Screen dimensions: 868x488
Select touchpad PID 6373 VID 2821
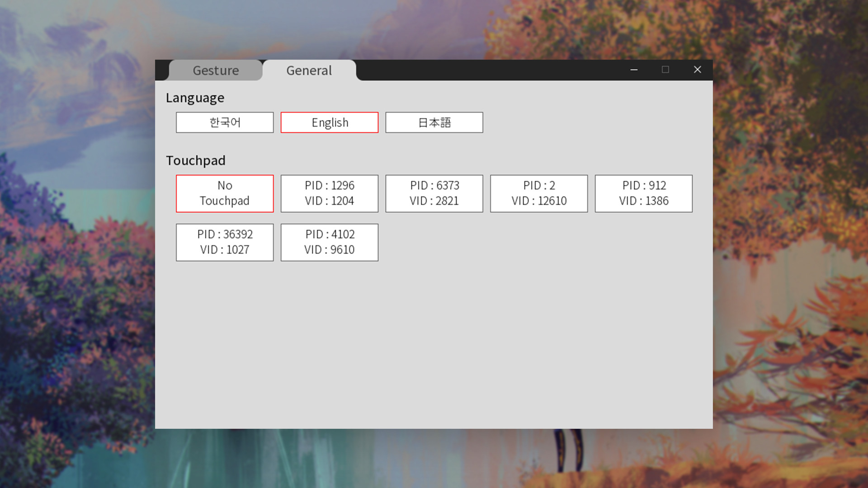[434, 193]
